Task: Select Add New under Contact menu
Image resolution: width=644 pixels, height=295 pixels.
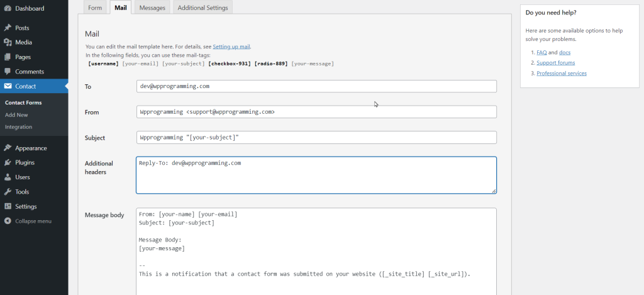Action: pyautogui.click(x=16, y=114)
